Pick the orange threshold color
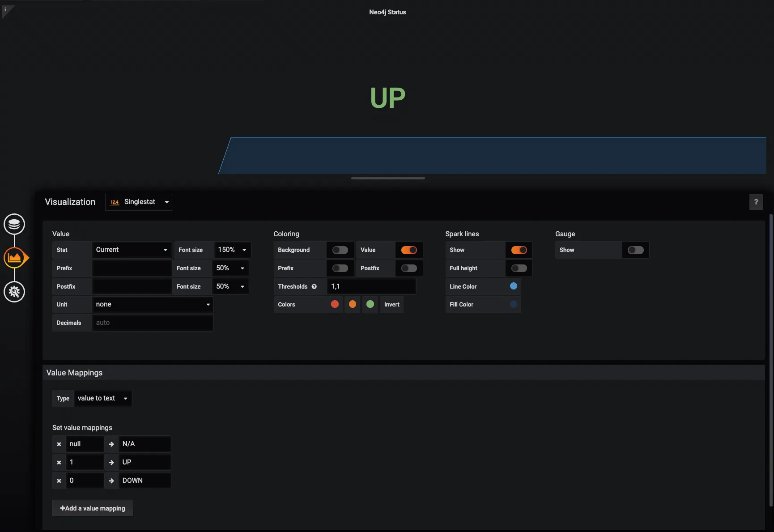Image resolution: width=774 pixels, height=532 pixels. point(353,304)
